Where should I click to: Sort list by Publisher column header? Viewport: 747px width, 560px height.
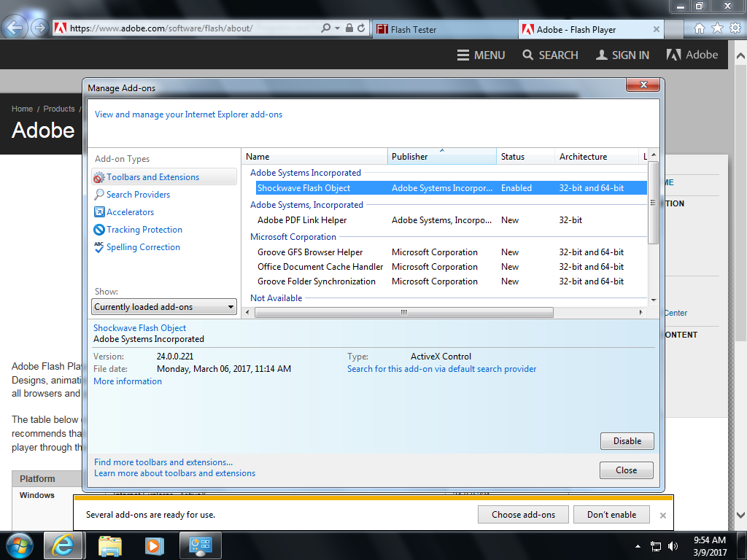click(441, 157)
